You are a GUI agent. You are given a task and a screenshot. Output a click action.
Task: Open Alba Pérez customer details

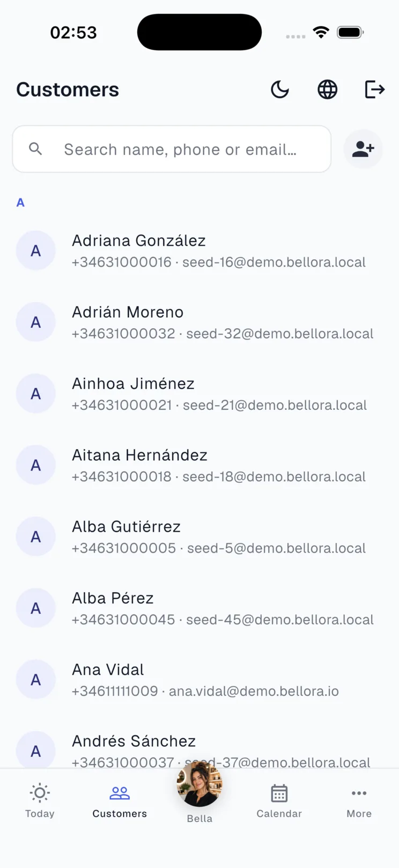(199, 608)
